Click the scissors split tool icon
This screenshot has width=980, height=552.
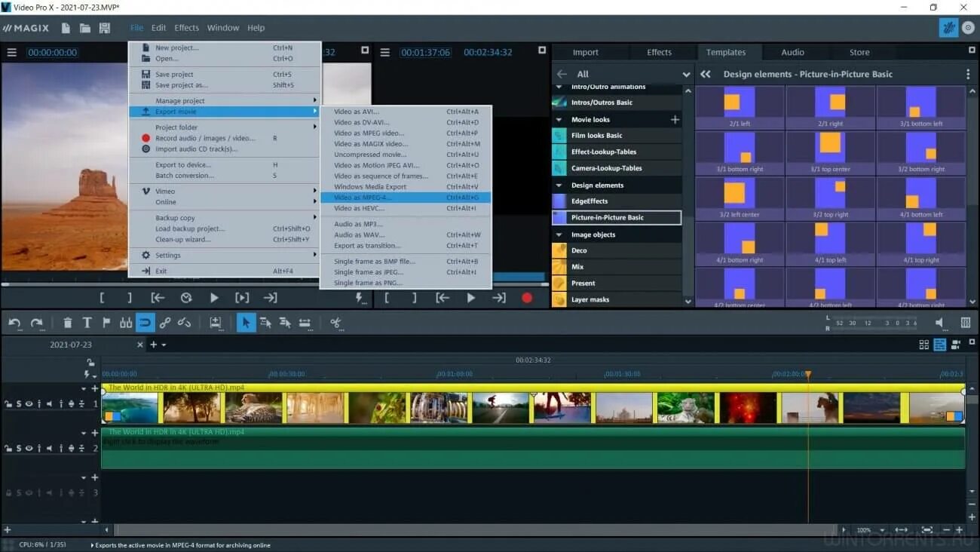point(335,323)
